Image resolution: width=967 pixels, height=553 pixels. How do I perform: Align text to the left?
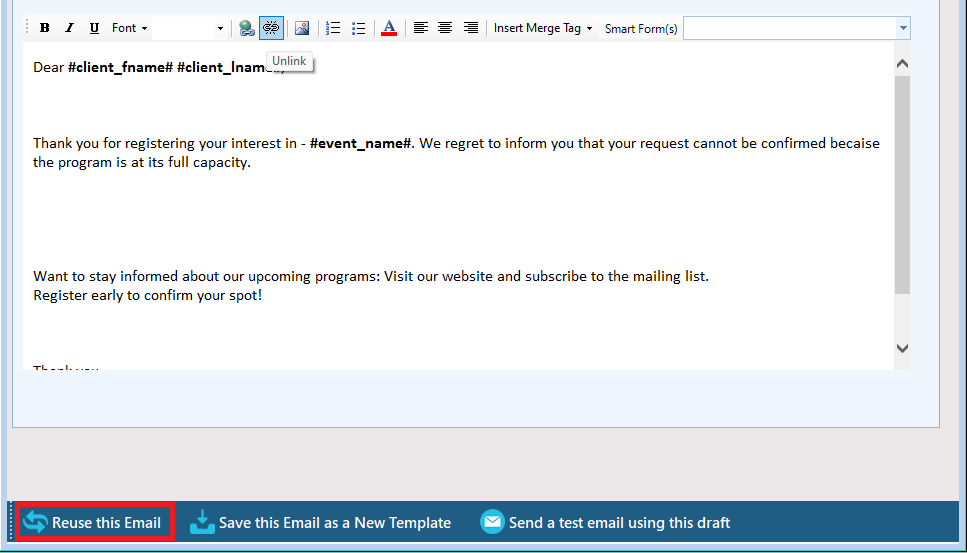(x=421, y=28)
